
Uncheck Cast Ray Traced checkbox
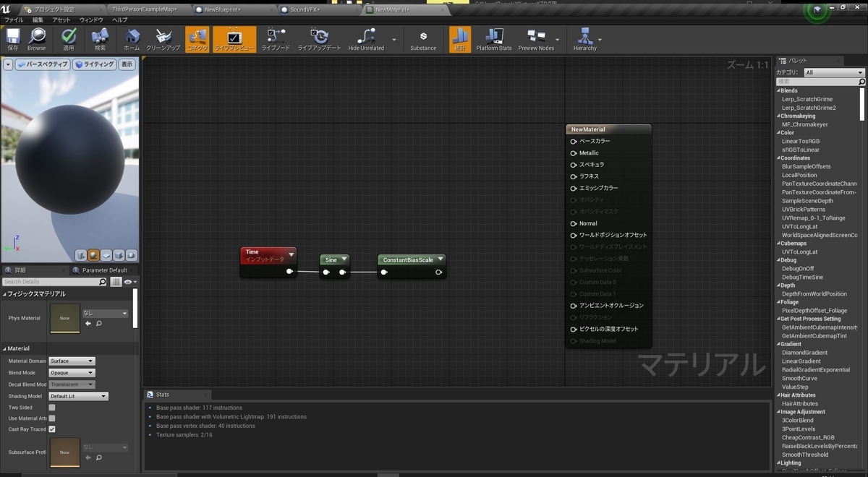tap(52, 429)
